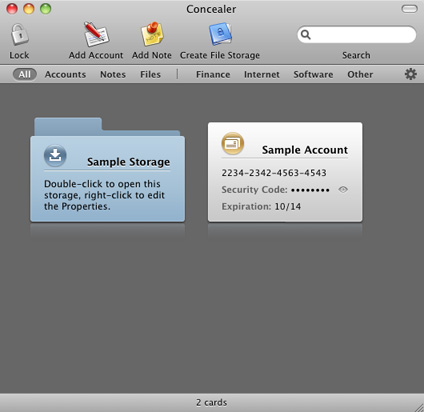424x412 pixels.
Task: Click the Sample Storage description text
Action: pyautogui.click(x=104, y=195)
